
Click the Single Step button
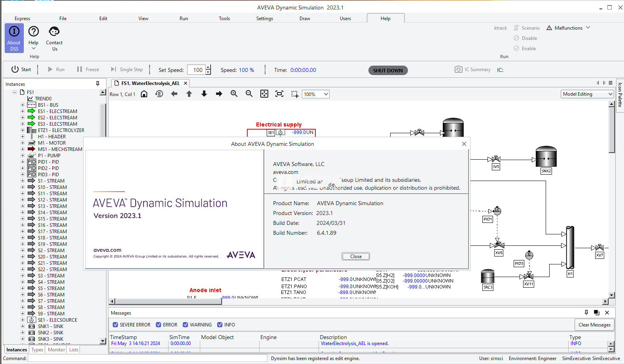(127, 69)
